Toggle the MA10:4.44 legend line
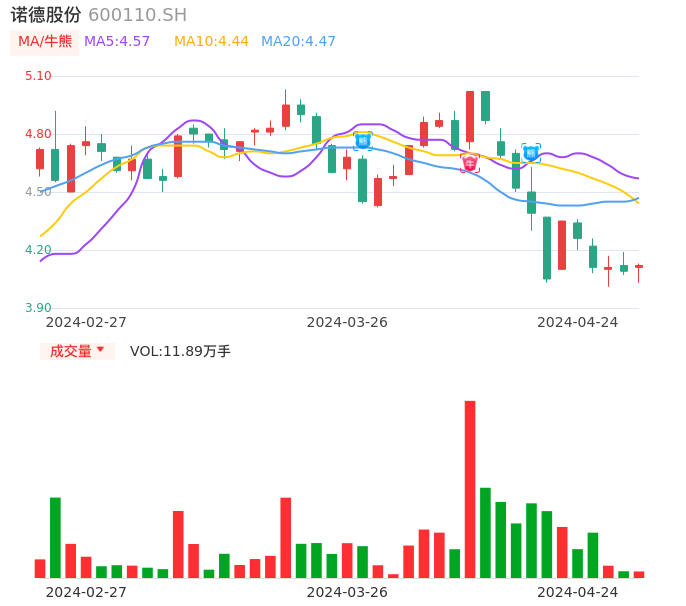This screenshot has width=686, height=606. 211,42
